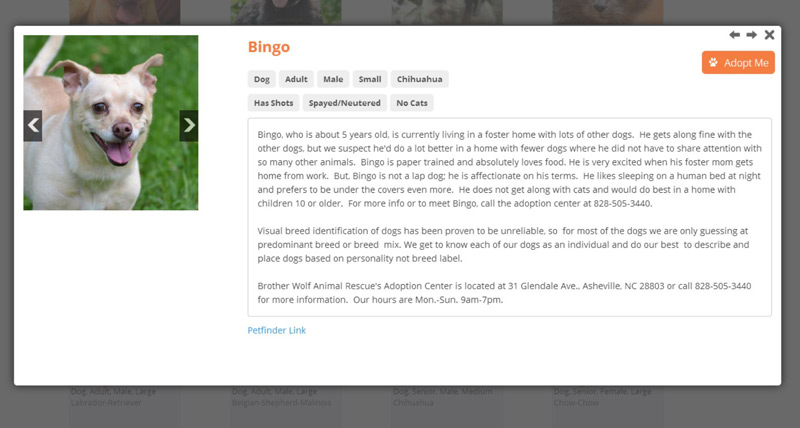The width and height of the screenshot is (800, 428).
Task: Select the Male tag
Action: tap(333, 79)
